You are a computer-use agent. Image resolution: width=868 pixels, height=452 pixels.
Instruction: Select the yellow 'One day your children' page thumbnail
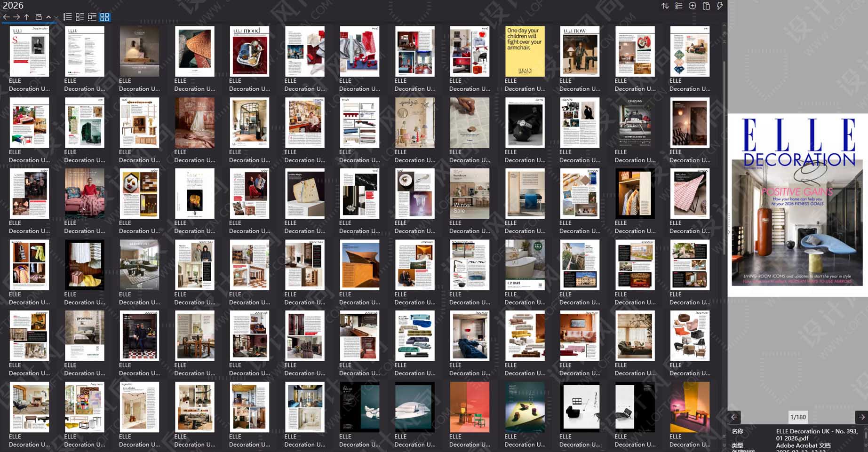(x=524, y=51)
